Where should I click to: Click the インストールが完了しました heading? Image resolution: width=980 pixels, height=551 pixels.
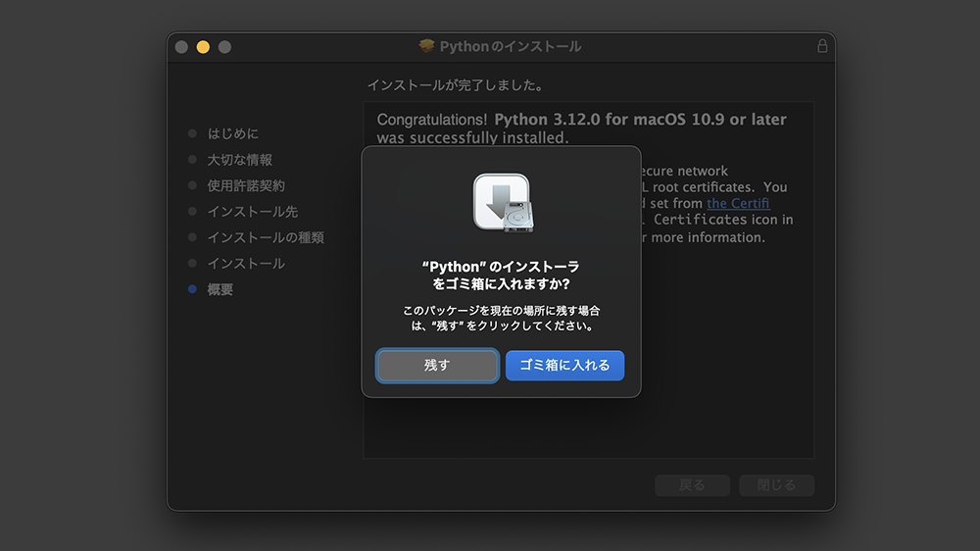pyautogui.click(x=455, y=85)
